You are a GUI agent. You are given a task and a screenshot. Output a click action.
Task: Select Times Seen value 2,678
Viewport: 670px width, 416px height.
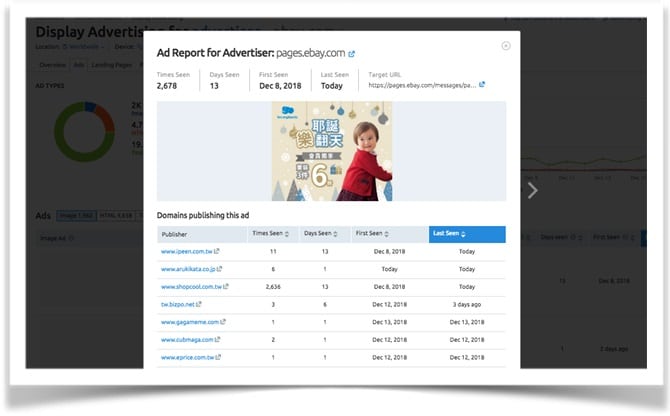(x=167, y=86)
